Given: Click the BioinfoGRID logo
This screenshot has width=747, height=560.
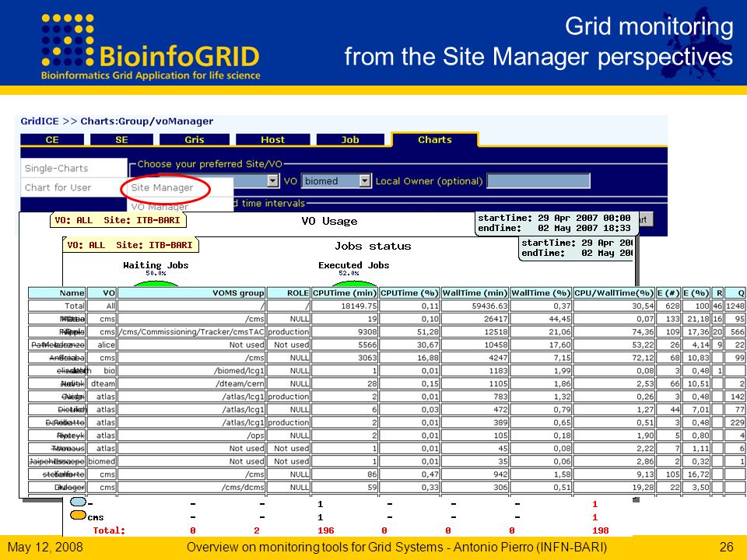Looking at the screenshot, I should [x=150, y=46].
